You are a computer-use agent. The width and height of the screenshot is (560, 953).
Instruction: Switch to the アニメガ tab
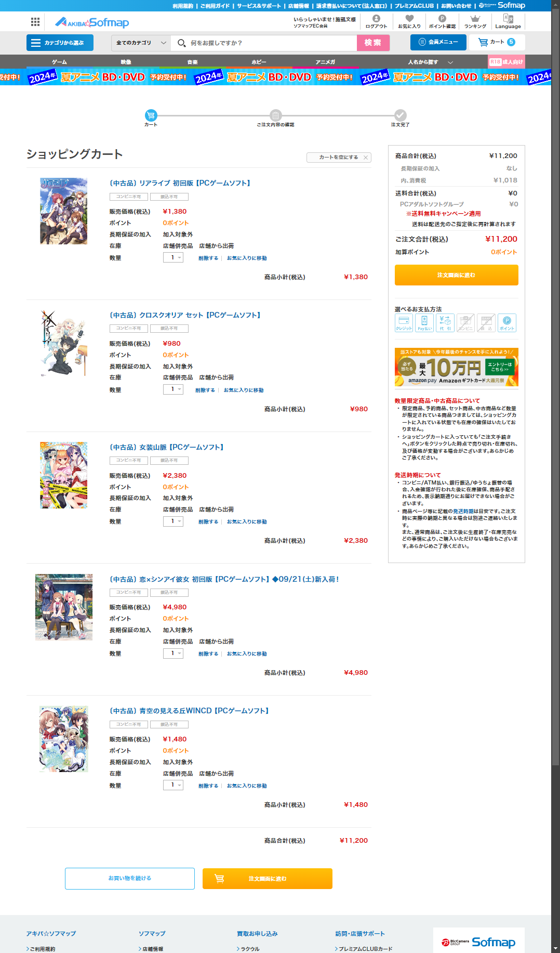[325, 62]
